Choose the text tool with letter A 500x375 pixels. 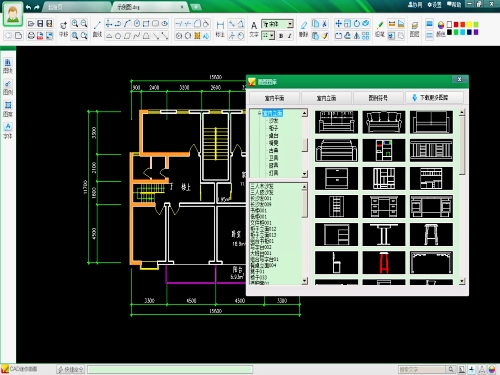pos(254,25)
